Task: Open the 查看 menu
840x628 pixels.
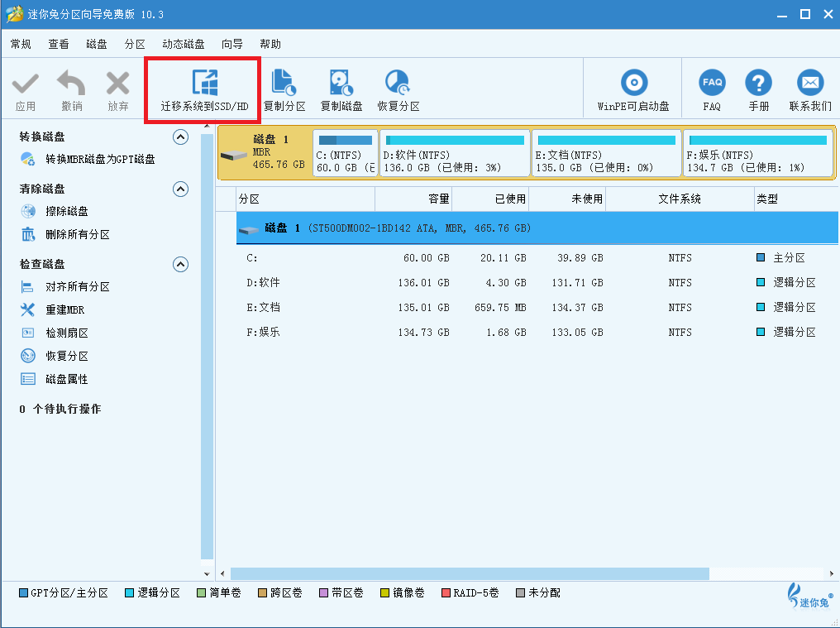Action: 59,44
